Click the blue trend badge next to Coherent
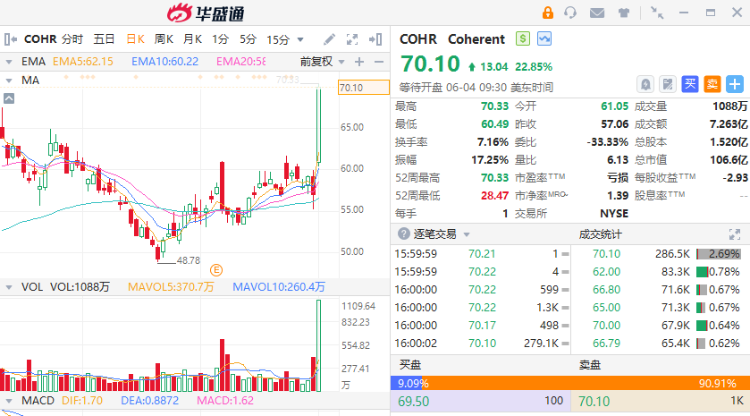750x416 pixels. (544, 39)
